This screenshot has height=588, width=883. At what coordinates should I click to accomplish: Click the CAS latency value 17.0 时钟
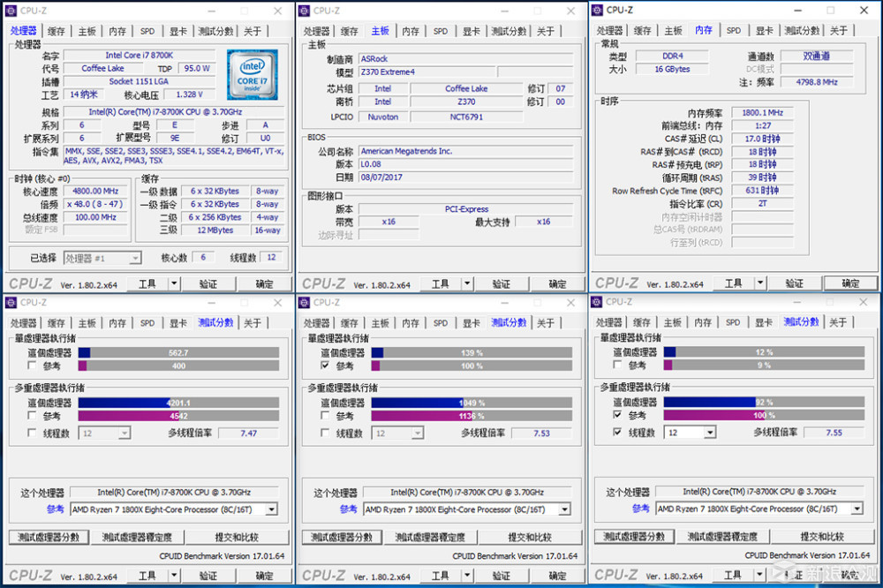[762, 139]
